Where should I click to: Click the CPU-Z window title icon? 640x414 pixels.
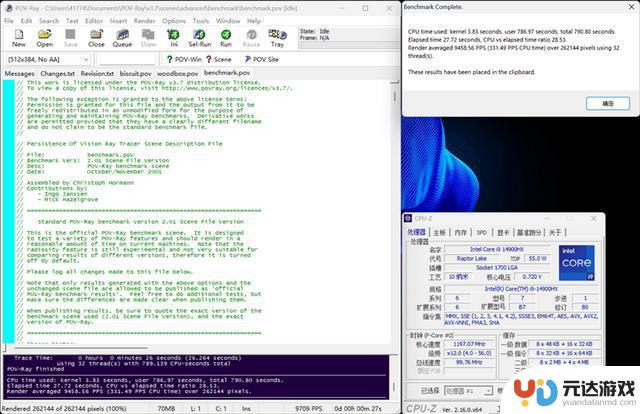pos(408,218)
